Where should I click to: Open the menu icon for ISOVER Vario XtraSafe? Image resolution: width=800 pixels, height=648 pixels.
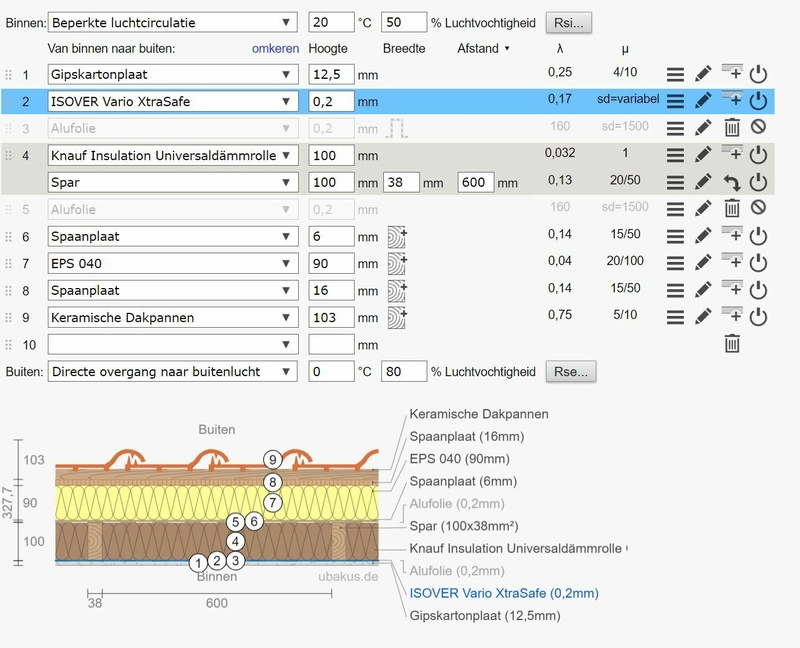pos(675,101)
